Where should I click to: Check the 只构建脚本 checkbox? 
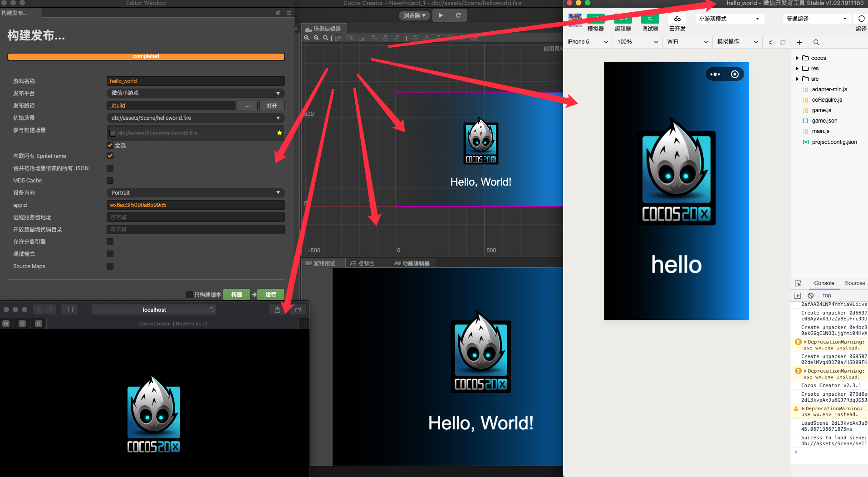[x=189, y=295]
